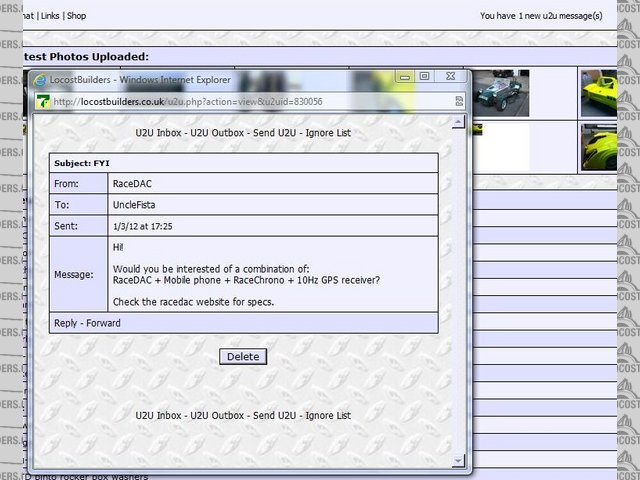Open U2U Outbox link at top

[x=219, y=132]
